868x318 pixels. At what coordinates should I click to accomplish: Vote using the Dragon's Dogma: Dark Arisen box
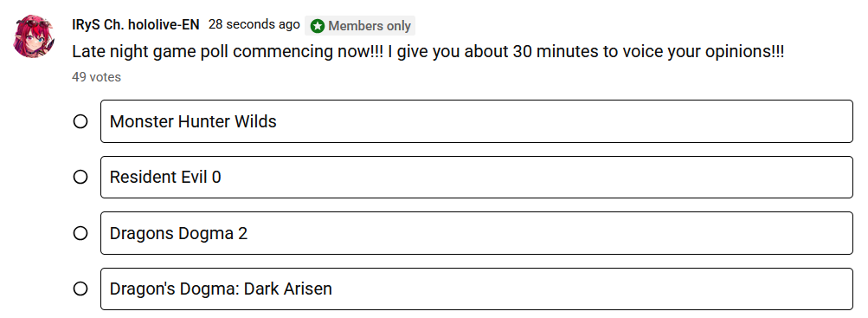pyautogui.click(x=477, y=289)
